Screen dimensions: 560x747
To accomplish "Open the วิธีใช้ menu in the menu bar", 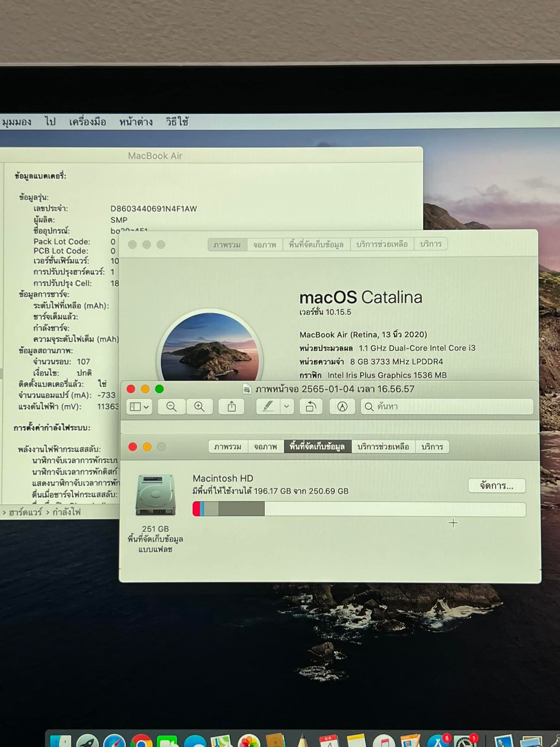I will coord(177,122).
